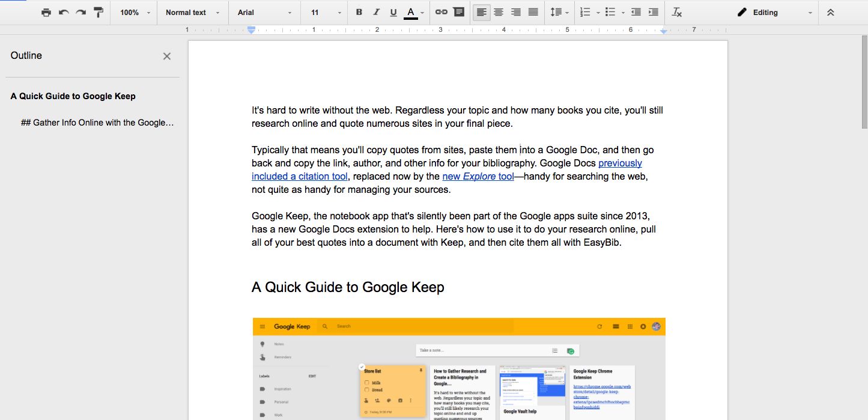Image resolution: width=868 pixels, height=420 pixels.
Task: Open the 100% zoom dropdown
Action: (135, 12)
